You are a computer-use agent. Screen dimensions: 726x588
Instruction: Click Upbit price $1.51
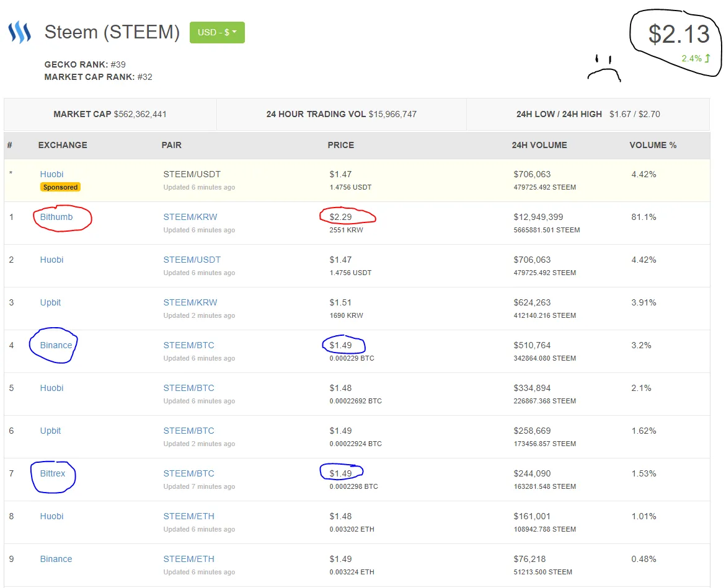(x=340, y=302)
